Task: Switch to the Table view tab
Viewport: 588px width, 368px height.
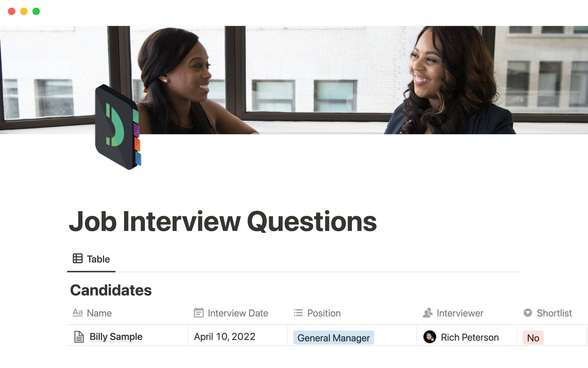Action: pyautogui.click(x=92, y=259)
